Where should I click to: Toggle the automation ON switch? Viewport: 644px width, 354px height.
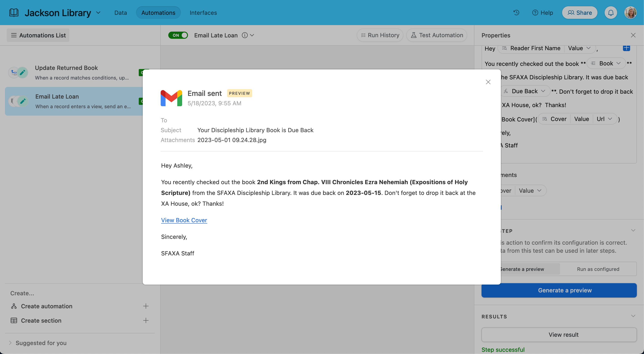[178, 35]
